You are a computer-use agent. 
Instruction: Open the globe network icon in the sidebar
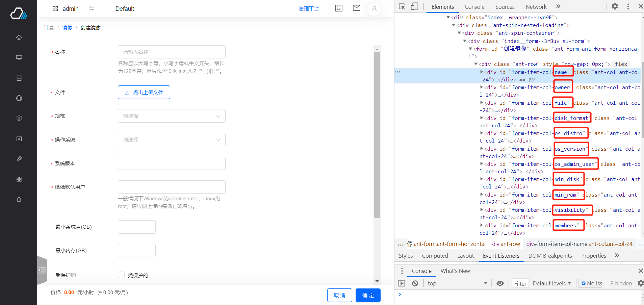tap(19, 98)
